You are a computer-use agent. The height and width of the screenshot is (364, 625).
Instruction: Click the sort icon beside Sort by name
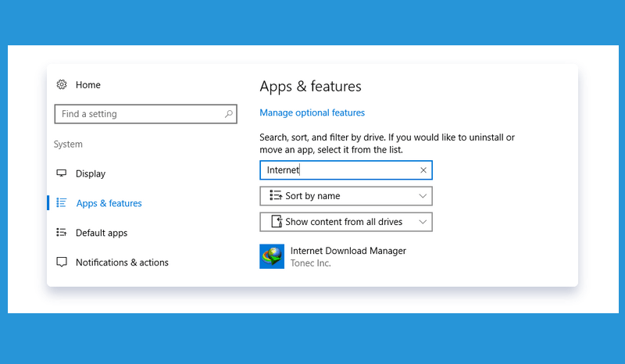[276, 195]
